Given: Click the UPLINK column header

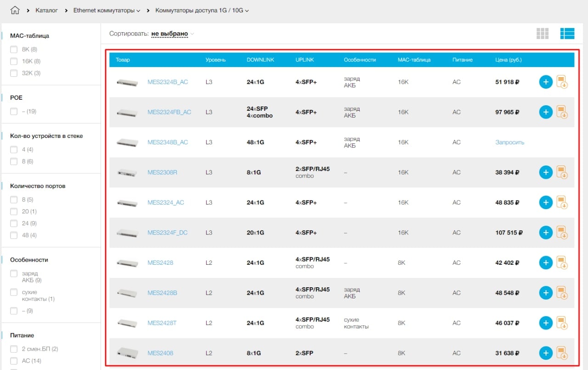Looking at the screenshot, I should 305,60.
